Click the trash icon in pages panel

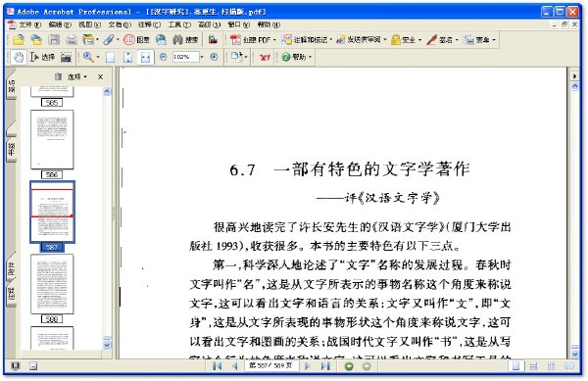click(58, 76)
